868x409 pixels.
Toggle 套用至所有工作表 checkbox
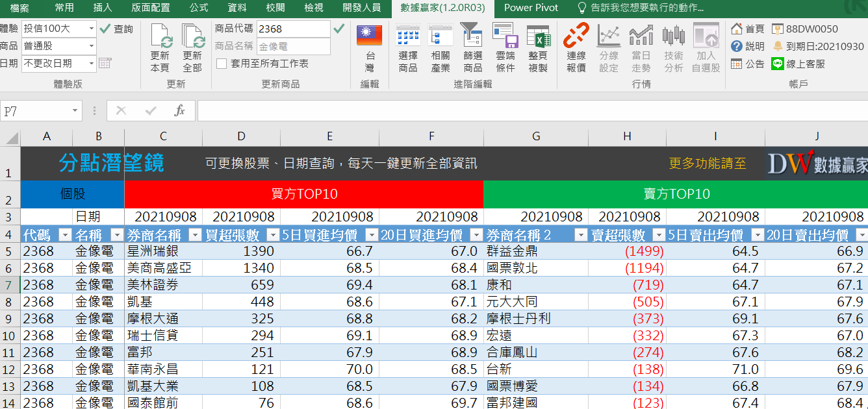tap(222, 64)
